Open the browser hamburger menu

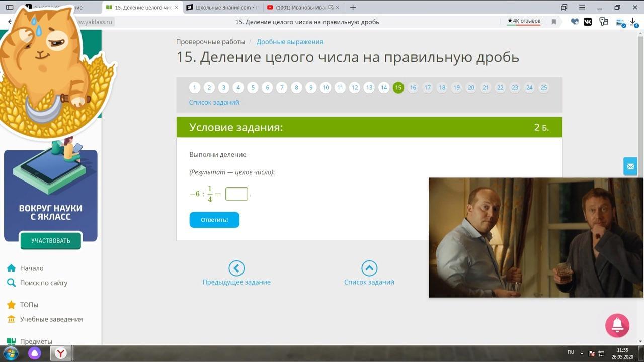click(x=582, y=7)
